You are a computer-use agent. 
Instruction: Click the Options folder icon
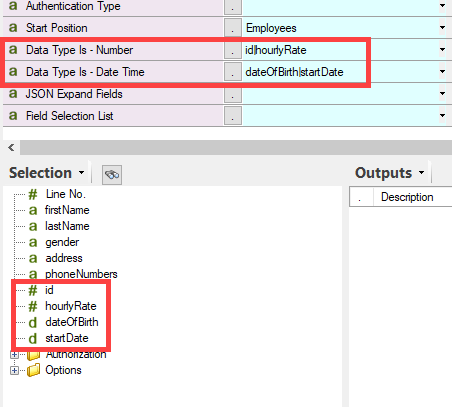[x=33, y=370]
